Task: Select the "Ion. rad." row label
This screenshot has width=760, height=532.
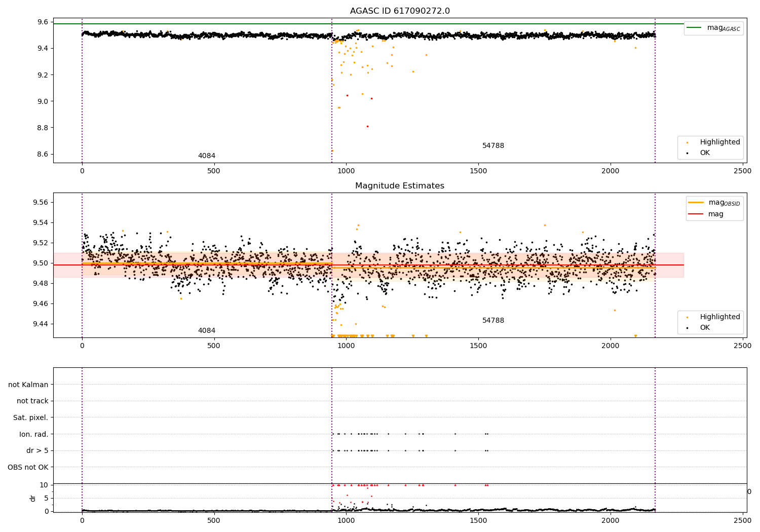Action: coord(34,434)
